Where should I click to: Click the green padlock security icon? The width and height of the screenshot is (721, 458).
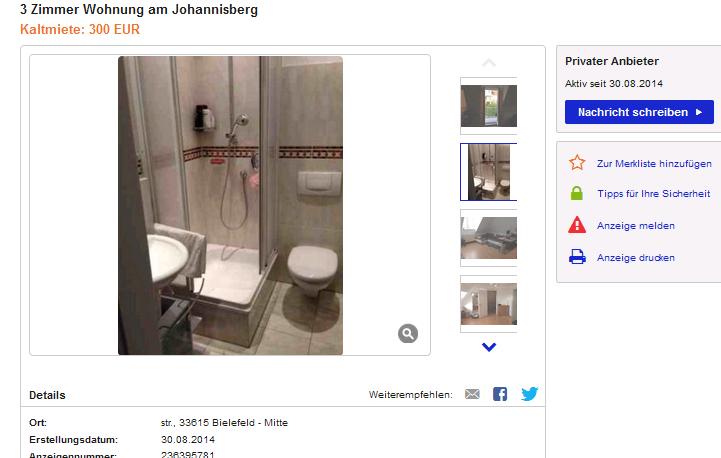[x=577, y=193]
